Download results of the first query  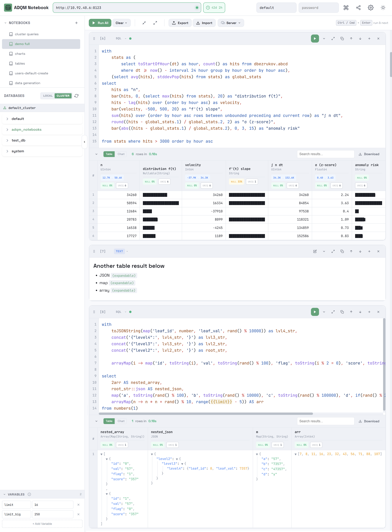(x=369, y=154)
